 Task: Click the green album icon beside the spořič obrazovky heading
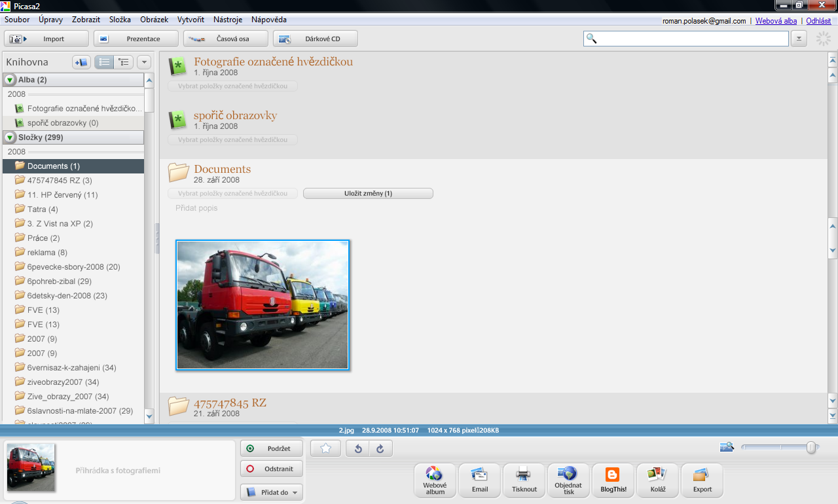(177, 120)
